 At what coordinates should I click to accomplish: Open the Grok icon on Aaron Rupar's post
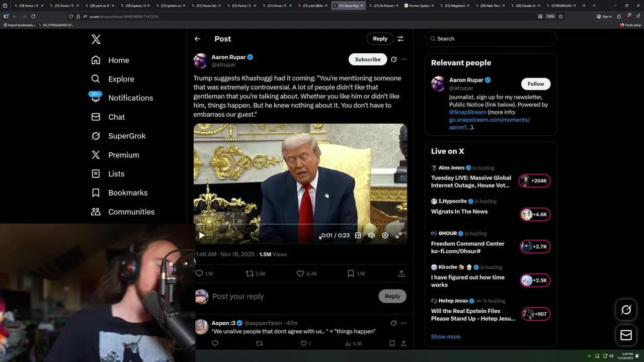(393, 59)
